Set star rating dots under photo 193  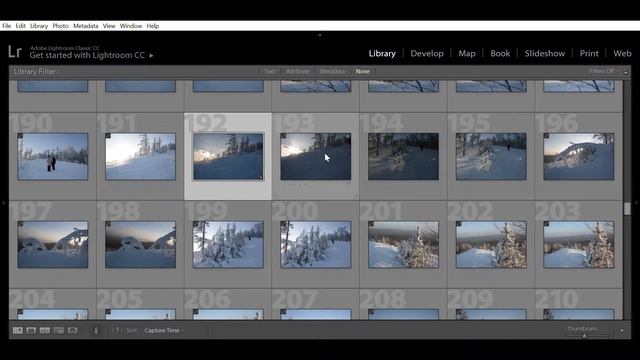pos(293,184)
